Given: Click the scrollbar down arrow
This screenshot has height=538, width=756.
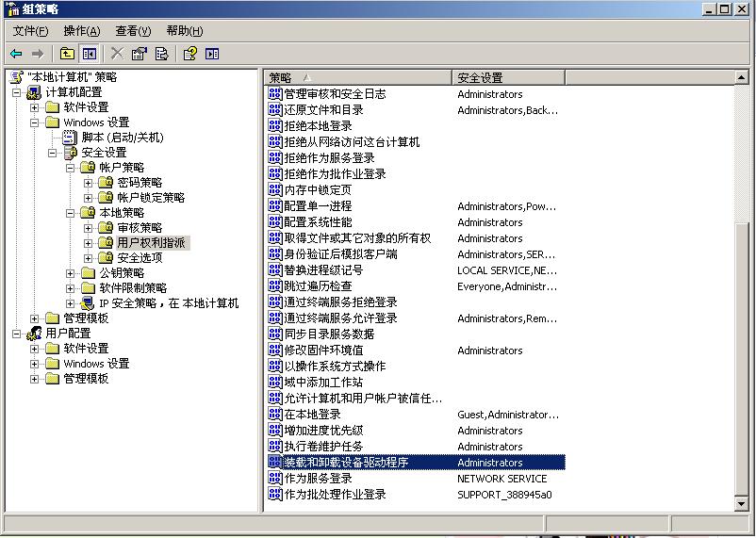Looking at the screenshot, I should pyautogui.click(x=742, y=504).
